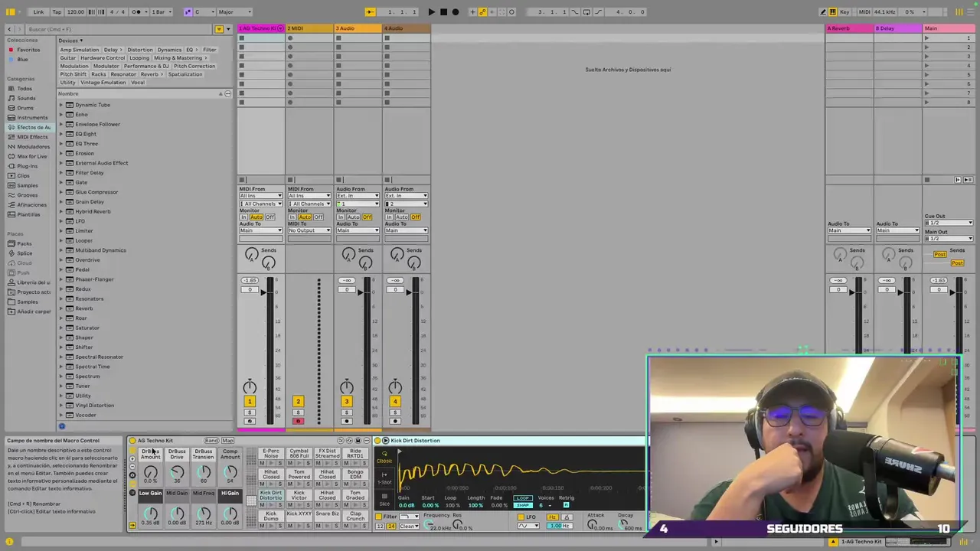Click the Session Record circle button
Viewport: 980px width, 551px height.
(511, 11)
